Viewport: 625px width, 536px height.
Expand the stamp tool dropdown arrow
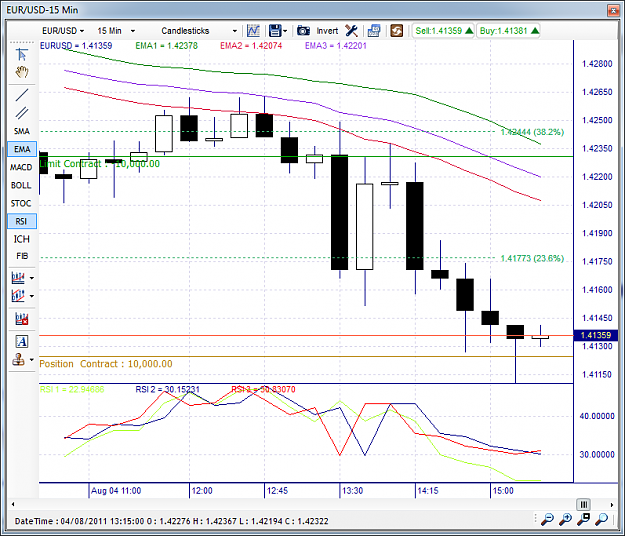tap(32, 360)
